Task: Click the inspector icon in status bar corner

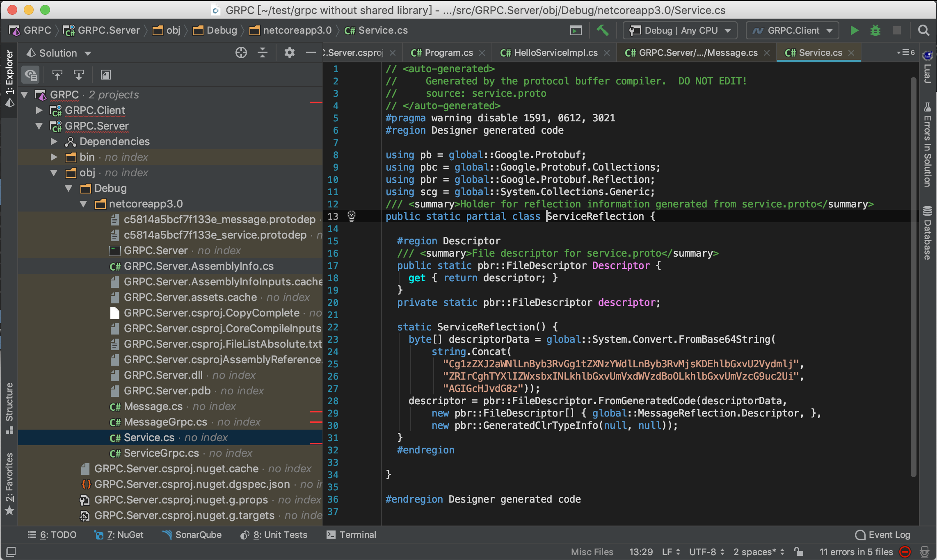Action: tap(925, 552)
